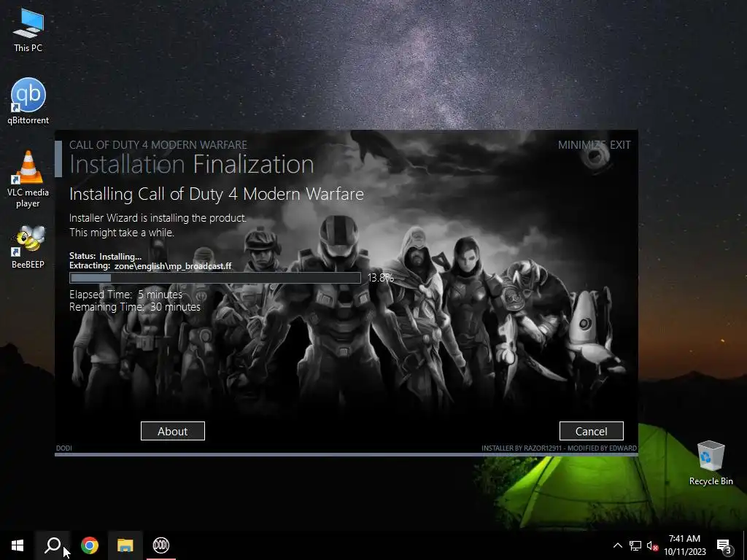The width and height of the screenshot is (747, 560).
Task: Click the muted volume tray icon
Action: pos(652,545)
